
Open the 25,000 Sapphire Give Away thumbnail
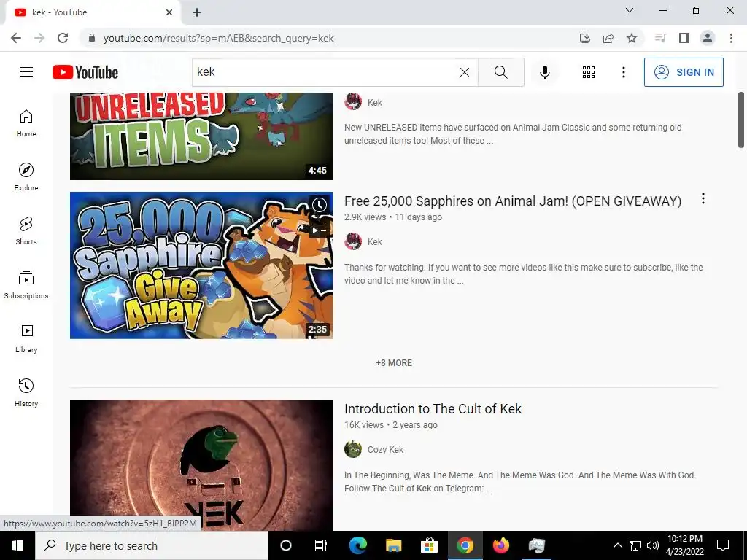click(x=201, y=265)
